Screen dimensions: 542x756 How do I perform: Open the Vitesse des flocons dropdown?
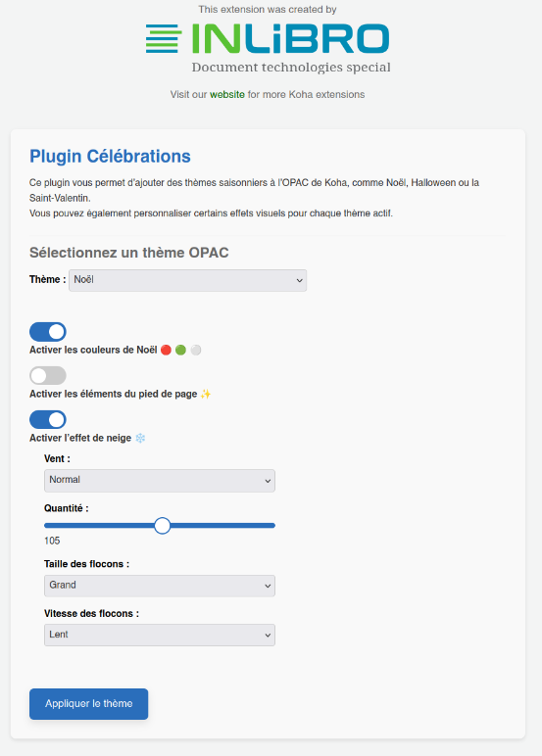click(x=160, y=635)
